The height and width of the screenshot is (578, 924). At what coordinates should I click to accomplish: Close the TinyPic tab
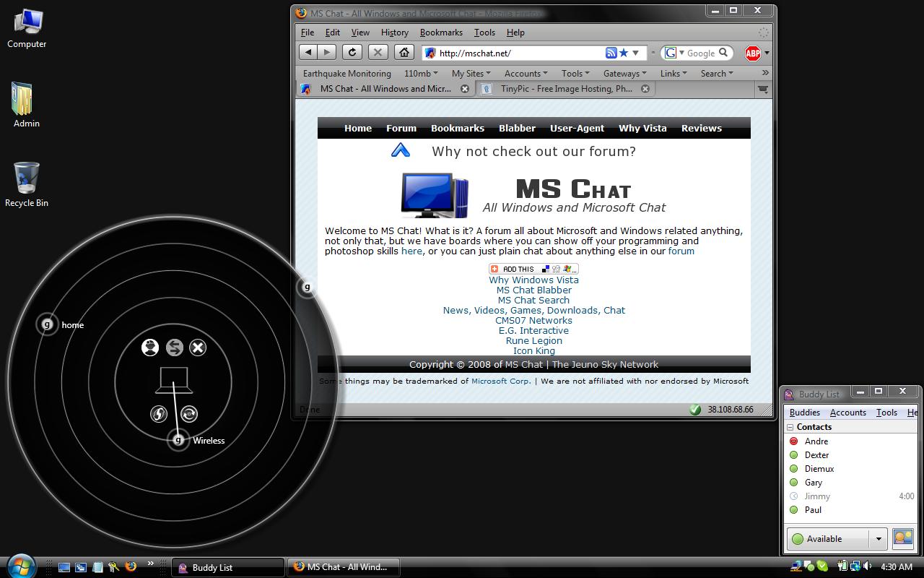[645, 89]
